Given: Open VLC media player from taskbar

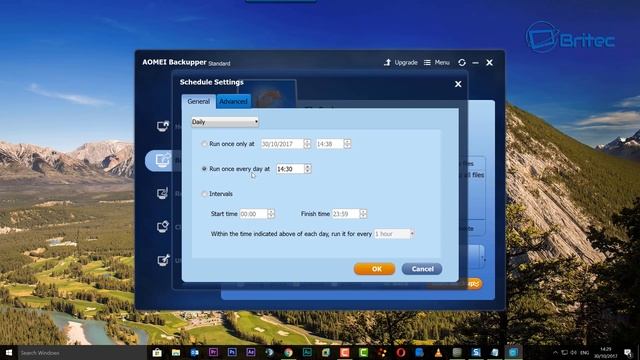Looking at the screenshot, I should (x=438, y=353).
